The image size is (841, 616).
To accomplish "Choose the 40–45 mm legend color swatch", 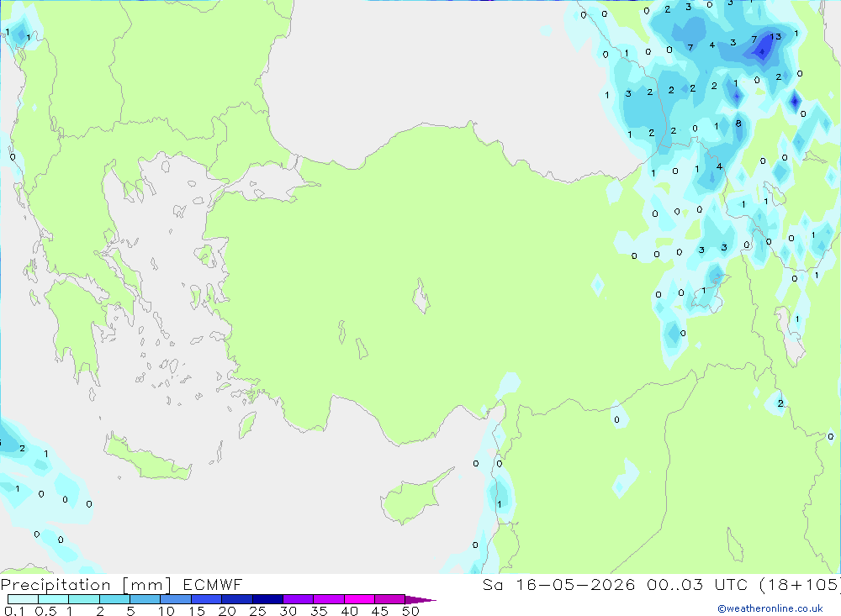I will [359, 599].
